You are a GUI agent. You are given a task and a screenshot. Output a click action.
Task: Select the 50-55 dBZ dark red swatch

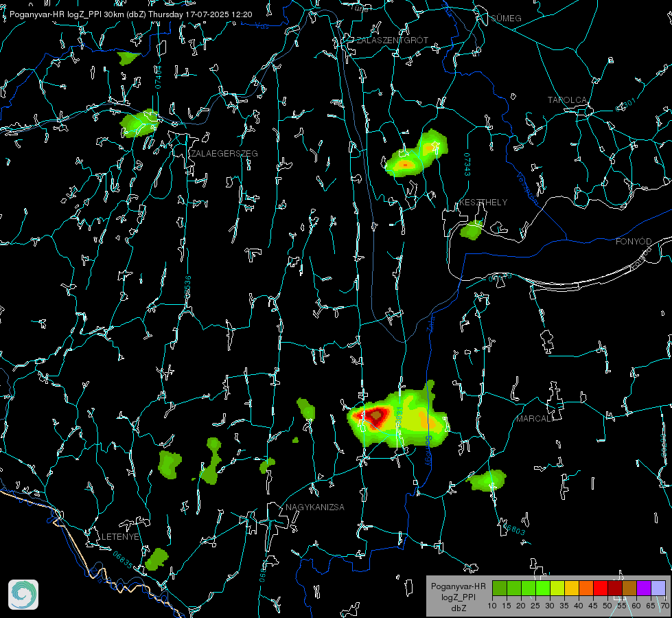point(615,588)
